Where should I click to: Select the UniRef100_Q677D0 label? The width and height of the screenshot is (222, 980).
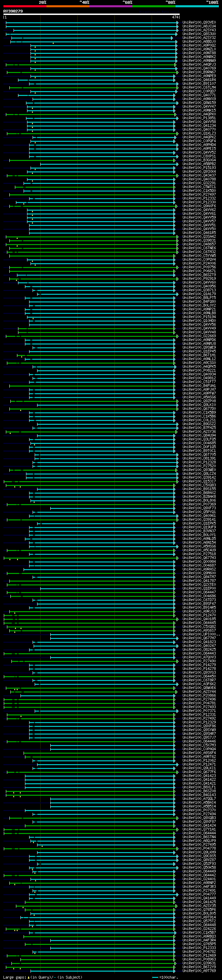point(199,408)
